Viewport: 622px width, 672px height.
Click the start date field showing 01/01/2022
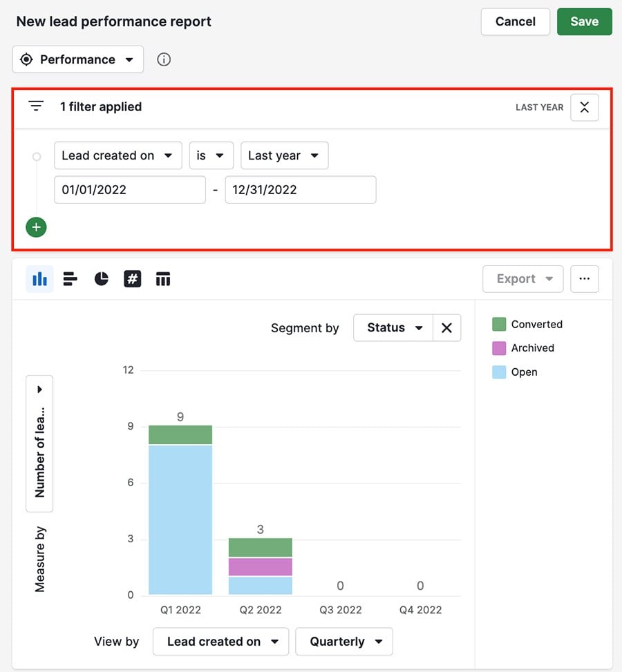pyautogui.click(x=129, y=189)
